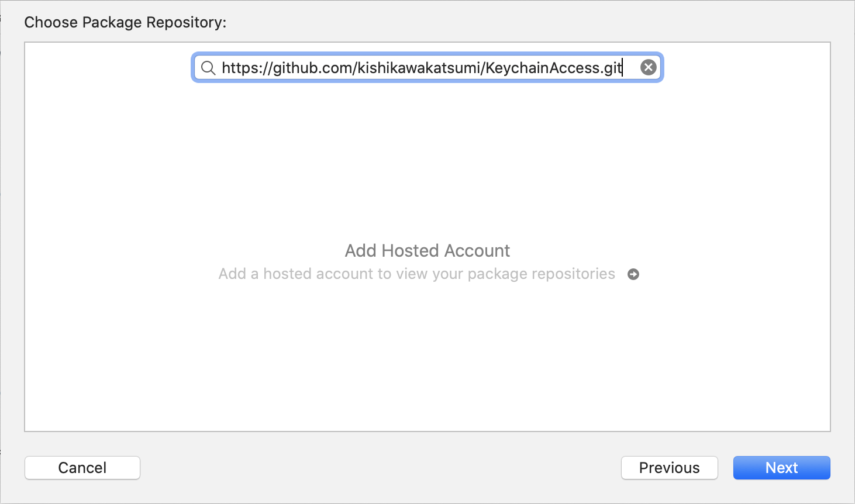Viewport: 855px width, 504px height.
Task: Click the arrow icon beside add hosted account
Action: coord(633,274)
